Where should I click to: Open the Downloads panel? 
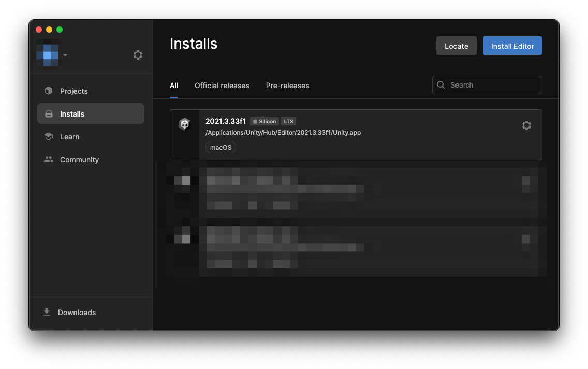point(77,313)
